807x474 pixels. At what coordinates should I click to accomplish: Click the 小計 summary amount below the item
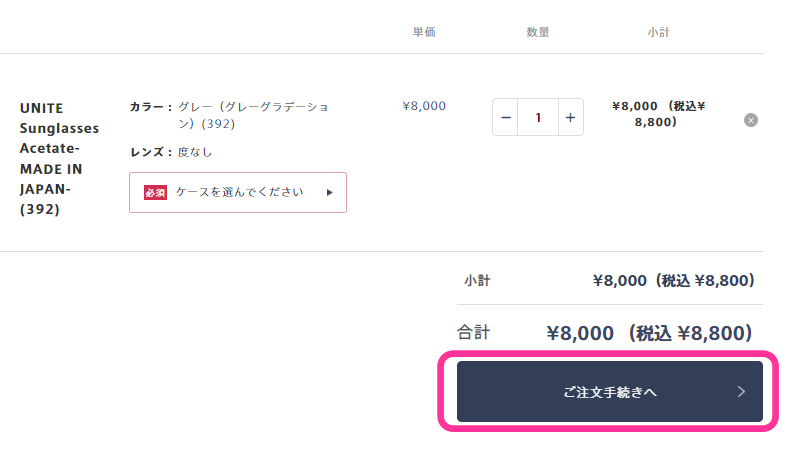[673, 280]
